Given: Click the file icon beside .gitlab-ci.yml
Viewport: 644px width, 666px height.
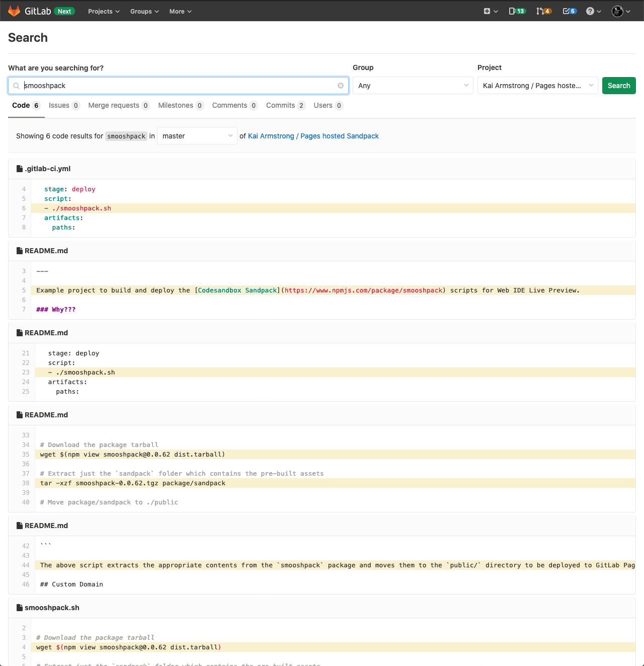Looking at the screenshot, I should 19,168.
